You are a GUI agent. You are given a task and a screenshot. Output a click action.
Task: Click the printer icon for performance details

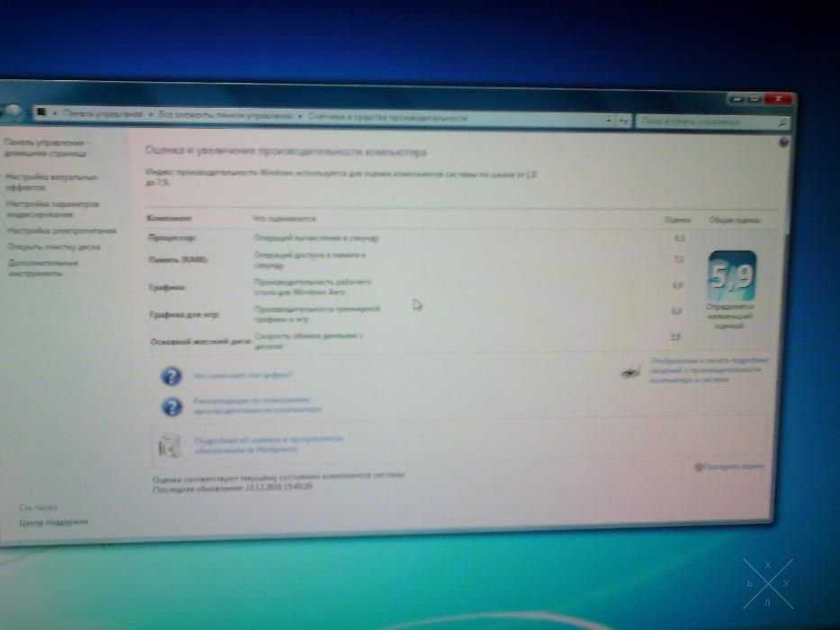coord(632,371)
